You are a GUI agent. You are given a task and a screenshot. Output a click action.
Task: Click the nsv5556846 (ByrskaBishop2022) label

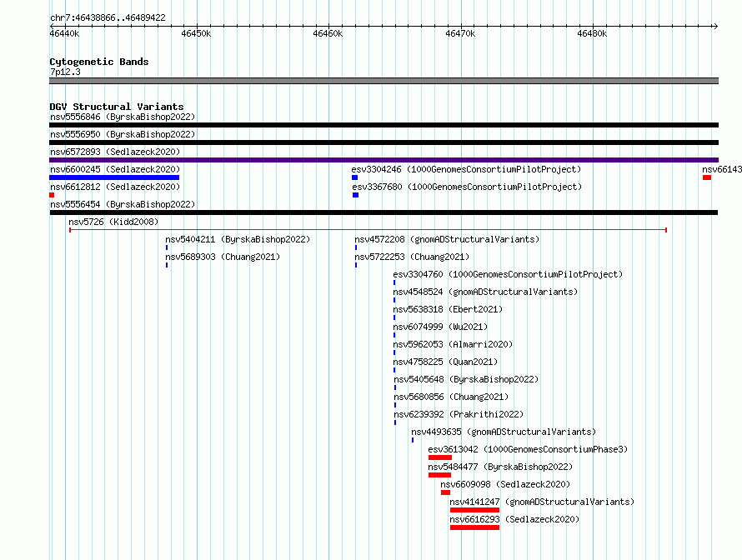[123, 117]
